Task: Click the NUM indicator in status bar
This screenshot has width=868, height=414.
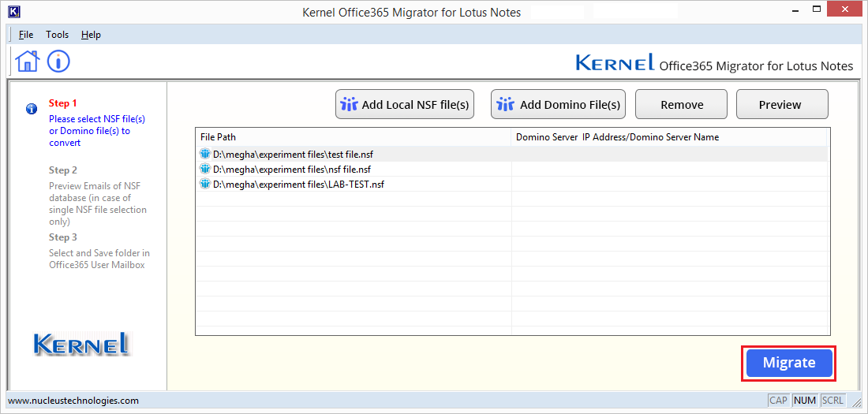Action: pos(805,400)
